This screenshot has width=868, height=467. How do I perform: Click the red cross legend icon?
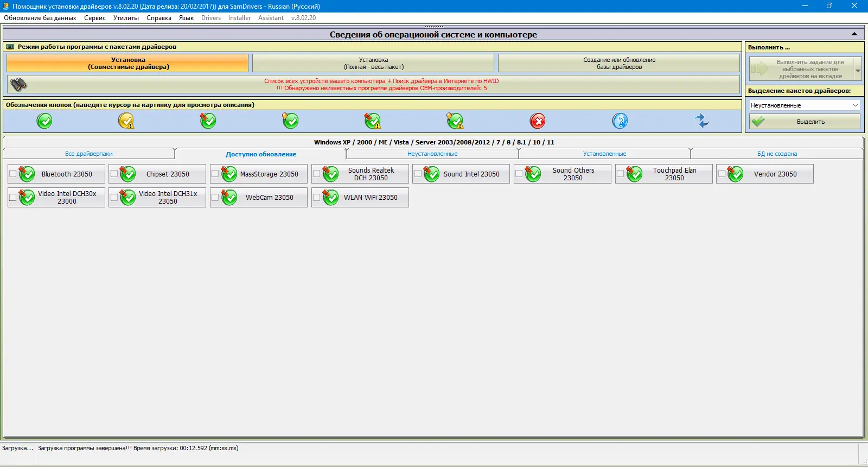pos(538,121)
